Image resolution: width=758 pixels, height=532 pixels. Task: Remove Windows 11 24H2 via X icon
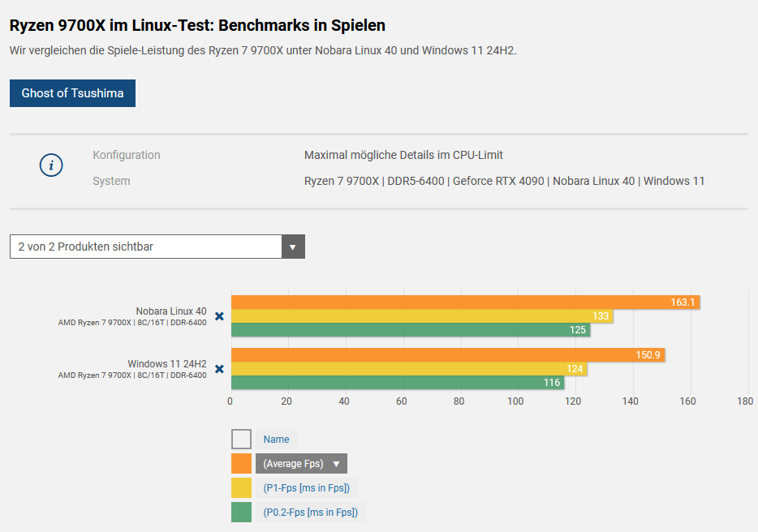[219, 369]
